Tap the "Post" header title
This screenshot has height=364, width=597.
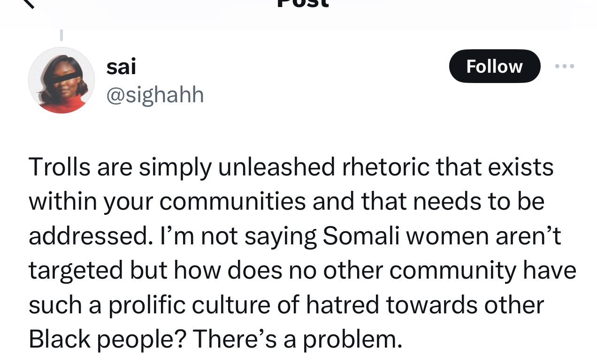(x=303, y=3)
